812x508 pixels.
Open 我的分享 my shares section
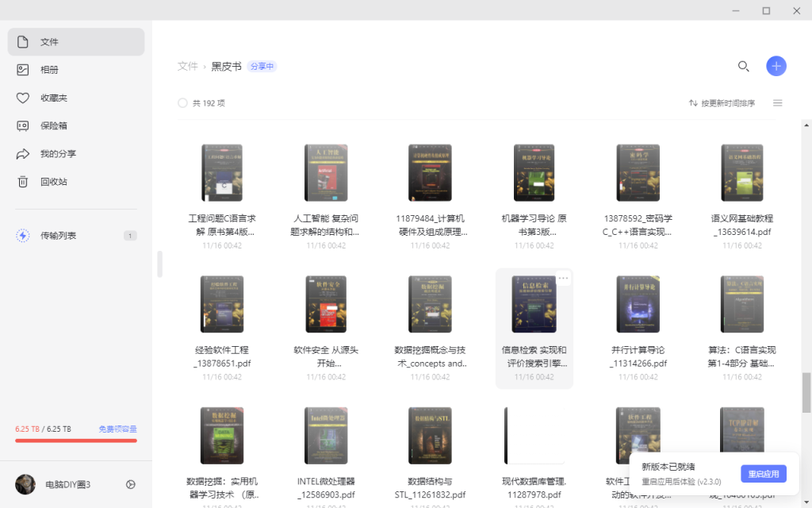click(x=75, y=153)
